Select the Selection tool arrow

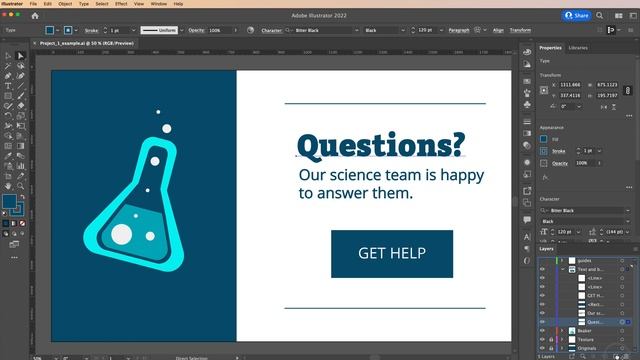coord(8,56)
